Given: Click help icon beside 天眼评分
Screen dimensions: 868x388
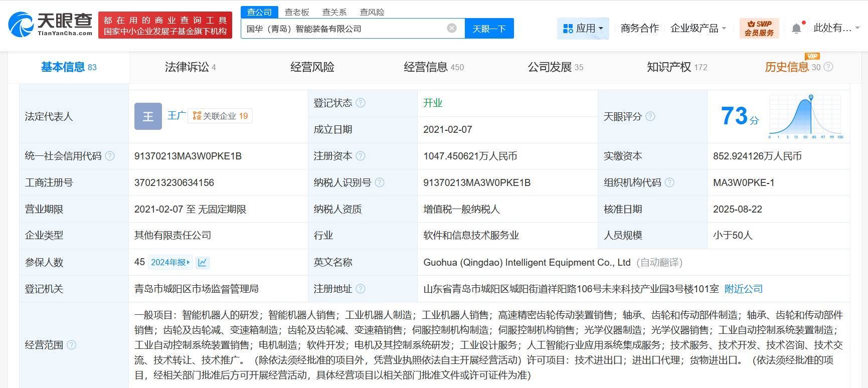Looking at the screenshot, I should 650,116.
